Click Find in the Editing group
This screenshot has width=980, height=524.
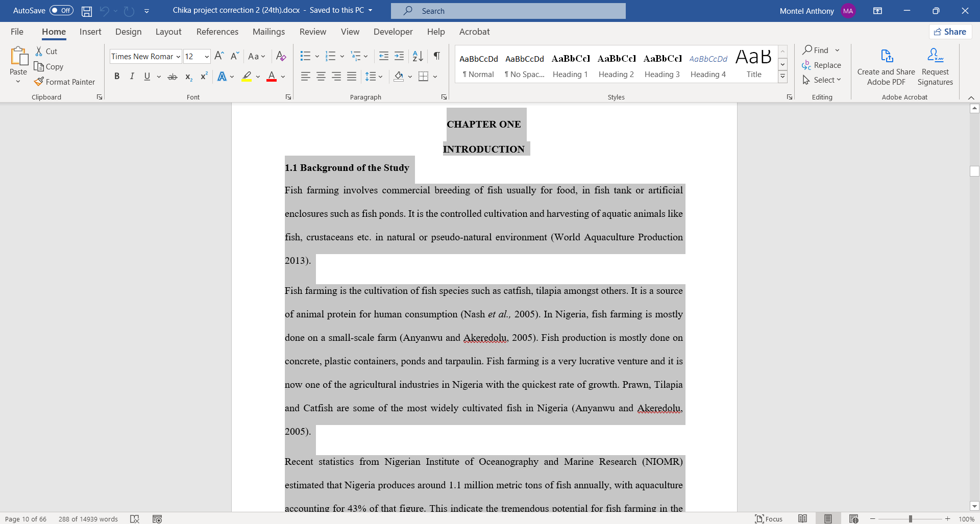(x=816, y=50)
